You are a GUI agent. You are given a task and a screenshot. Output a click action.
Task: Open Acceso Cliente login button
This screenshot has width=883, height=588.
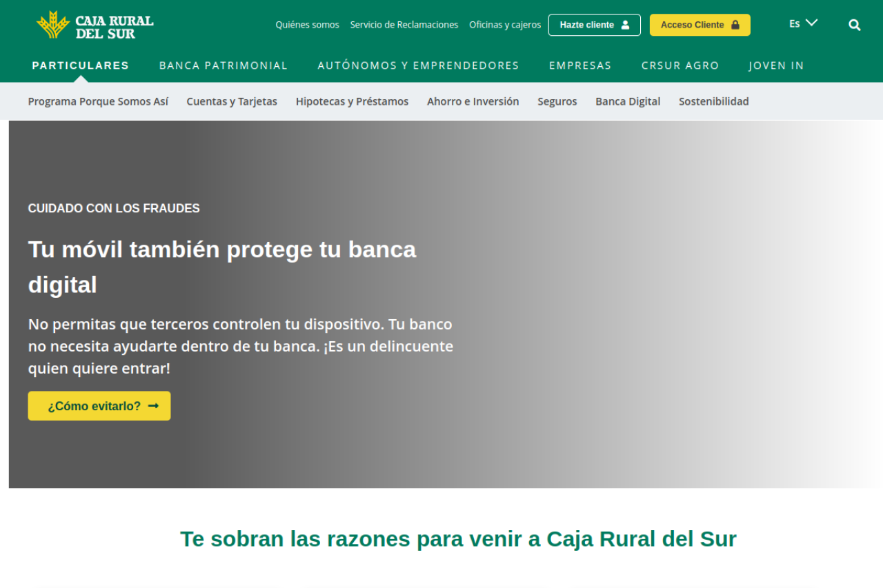click(x=700, y=25)
